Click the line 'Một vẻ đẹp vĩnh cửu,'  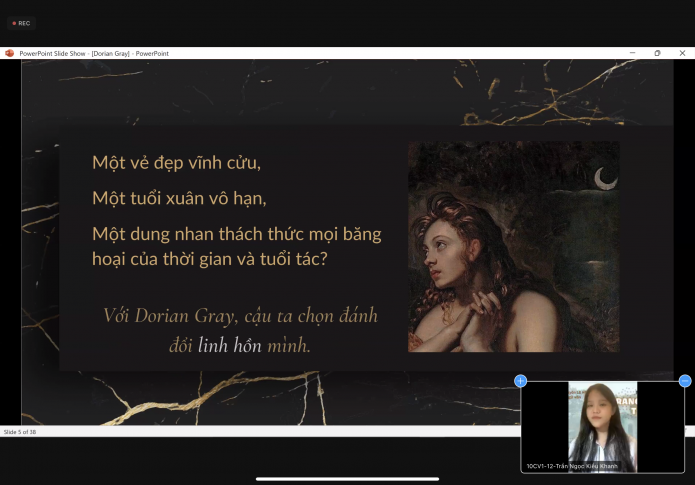[x=176, y=163]
